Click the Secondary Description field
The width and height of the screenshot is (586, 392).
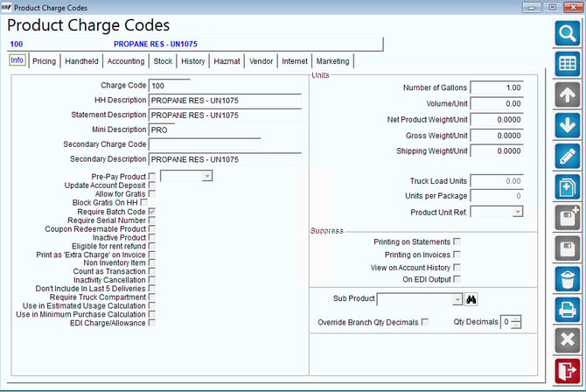[226, 159]
